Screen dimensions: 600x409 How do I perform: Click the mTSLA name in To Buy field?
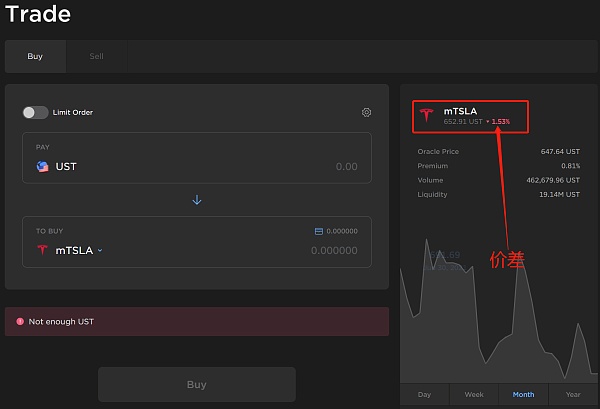coord(74,251)
